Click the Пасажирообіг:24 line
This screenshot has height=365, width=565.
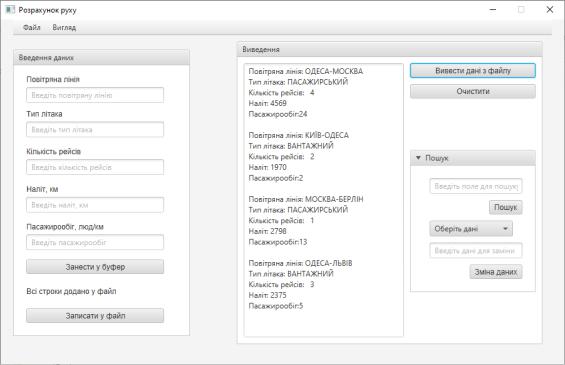point(278,114)
